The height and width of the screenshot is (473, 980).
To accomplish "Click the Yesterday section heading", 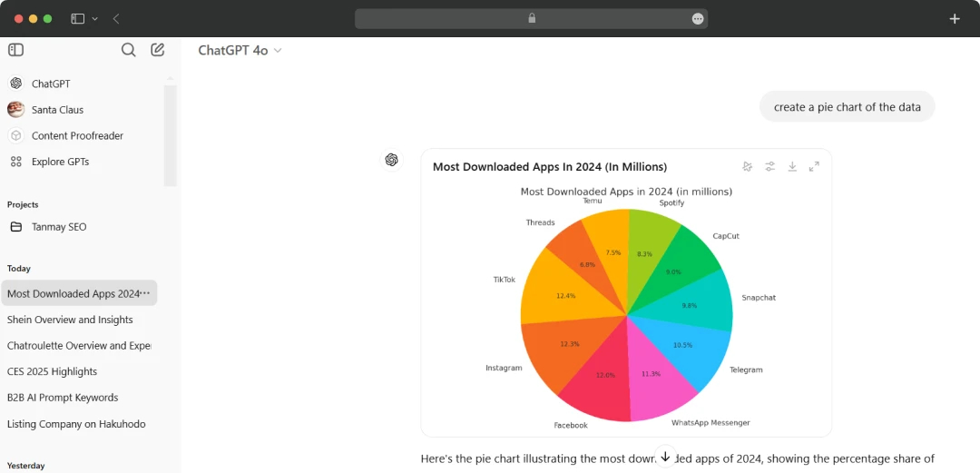I will pos(25,466).
